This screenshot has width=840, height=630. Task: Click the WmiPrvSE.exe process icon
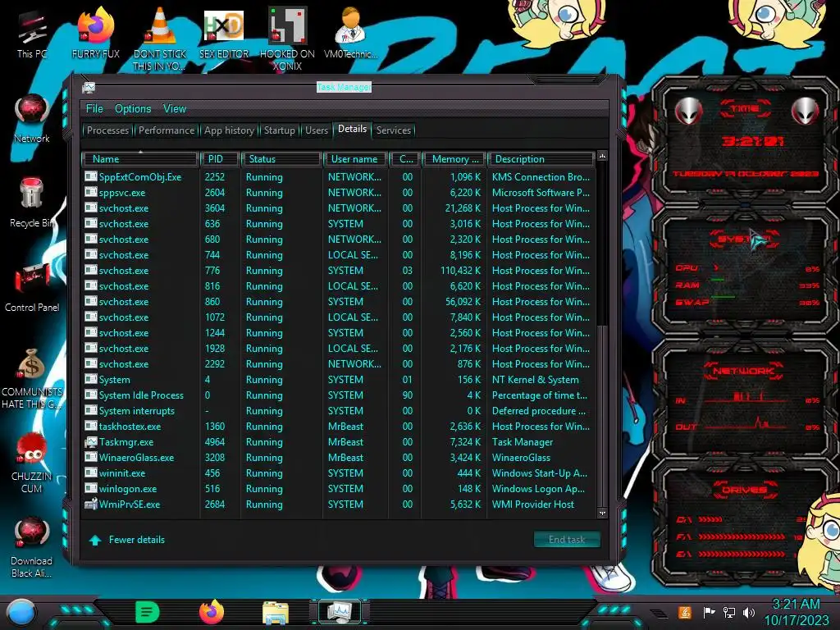coord(90,504)
